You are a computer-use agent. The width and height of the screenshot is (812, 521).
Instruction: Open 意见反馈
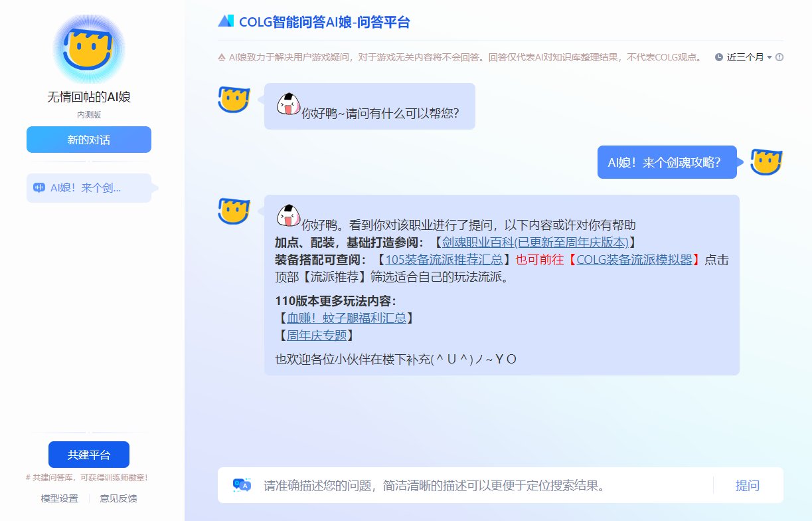(118, 498)
